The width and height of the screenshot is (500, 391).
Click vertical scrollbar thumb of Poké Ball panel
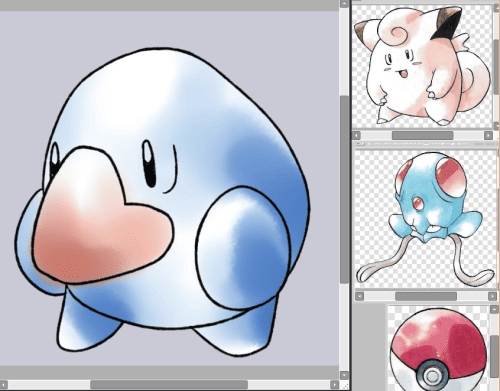tap(494, 357)
